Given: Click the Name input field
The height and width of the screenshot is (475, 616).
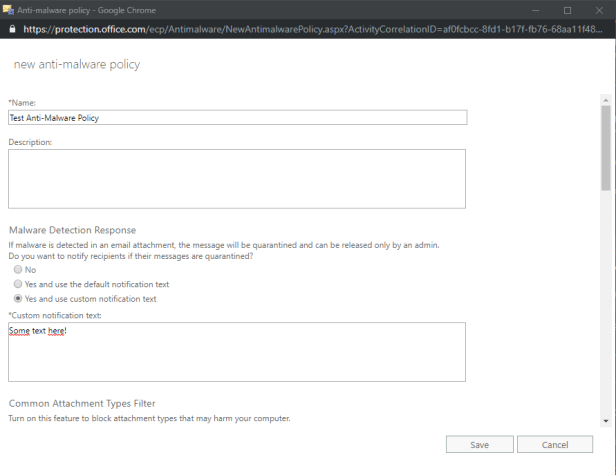Looking at the screenshot, I should click(x=238, y=117).
